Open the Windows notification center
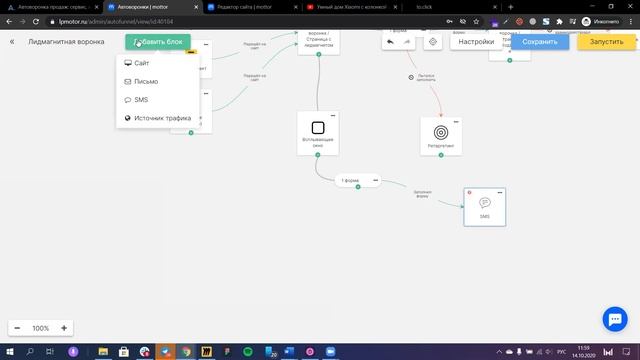 627,351
